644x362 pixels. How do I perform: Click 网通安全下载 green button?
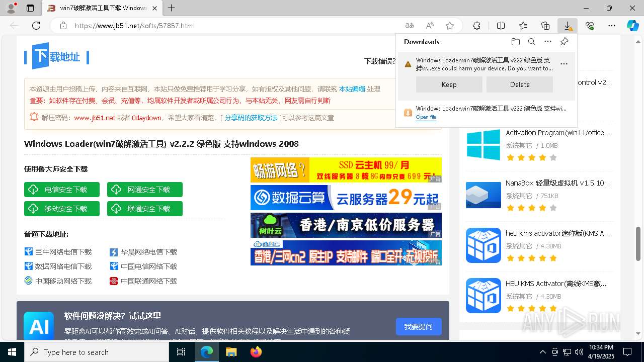(x=145, y=190)
